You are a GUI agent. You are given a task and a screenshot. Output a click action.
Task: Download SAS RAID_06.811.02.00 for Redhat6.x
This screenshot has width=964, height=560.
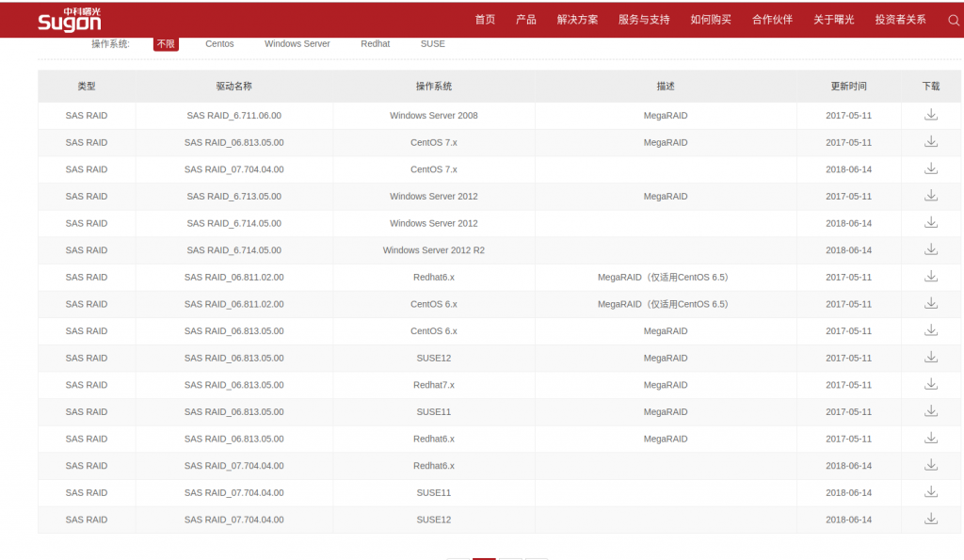930,277
